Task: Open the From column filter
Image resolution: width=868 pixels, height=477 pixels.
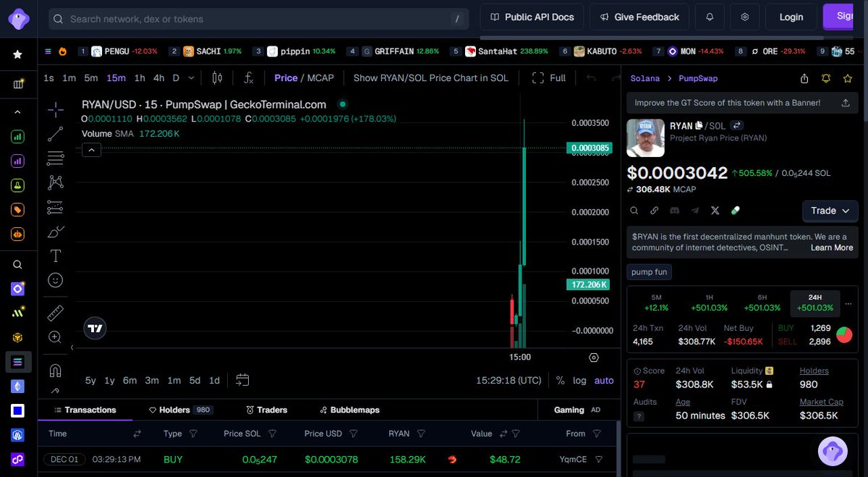Action: (597, 434)
